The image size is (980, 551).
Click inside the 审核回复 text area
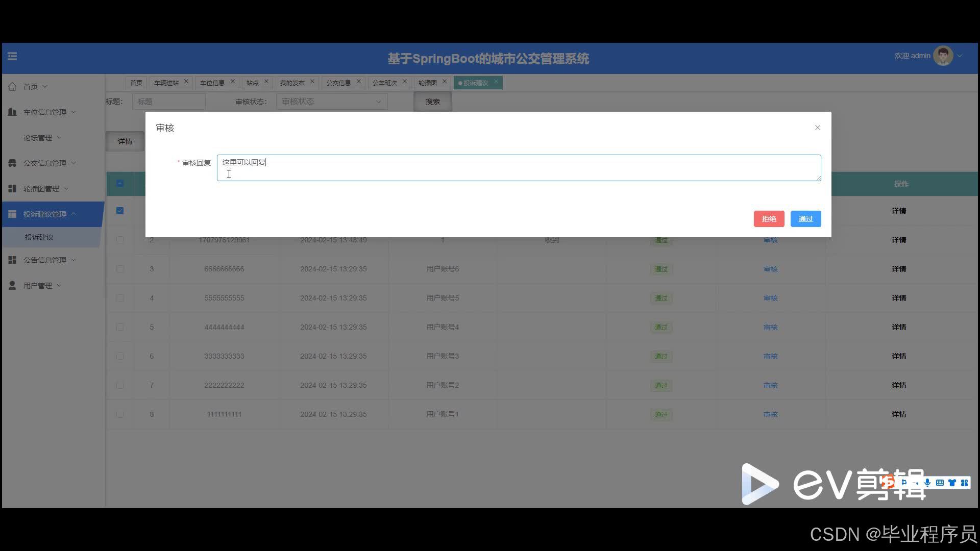pyautogui.click(x=518, y=168)
